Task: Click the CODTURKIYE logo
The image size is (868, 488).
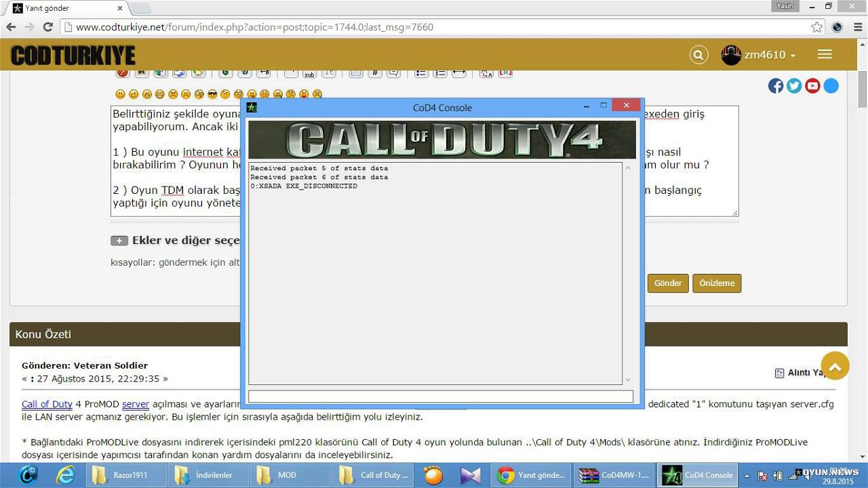Action: coord(73,55)
